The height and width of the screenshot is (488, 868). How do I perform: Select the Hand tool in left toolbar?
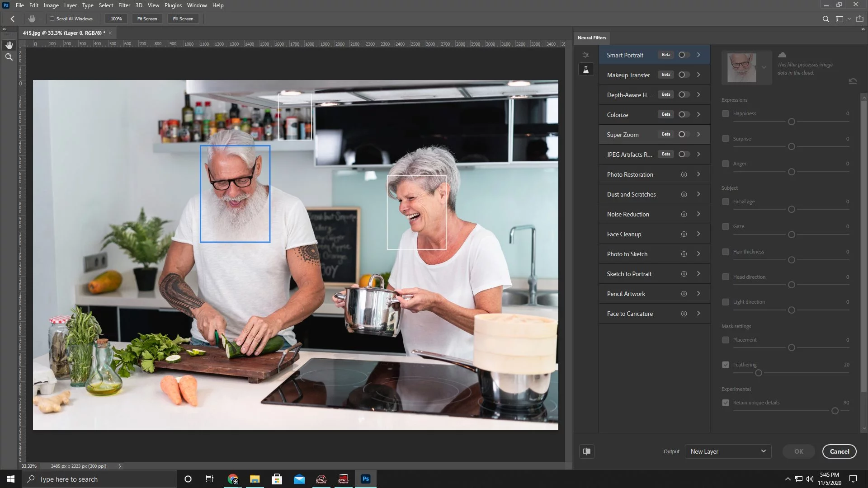(x=9, y=45)
